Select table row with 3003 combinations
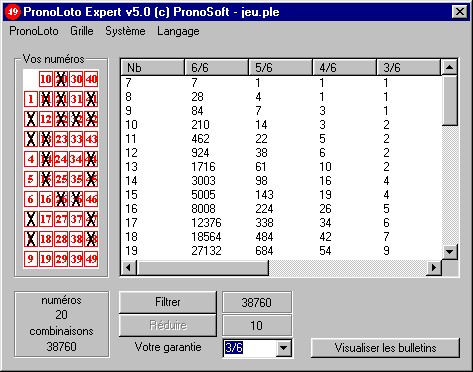The height and width of the screenshot is (372, 473). tap(281, 181)
